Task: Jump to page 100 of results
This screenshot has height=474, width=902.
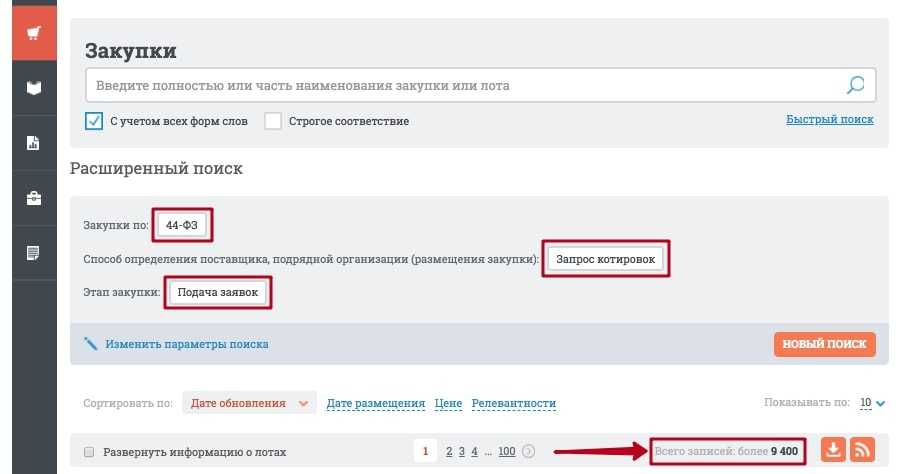Action: coord(506,451)
